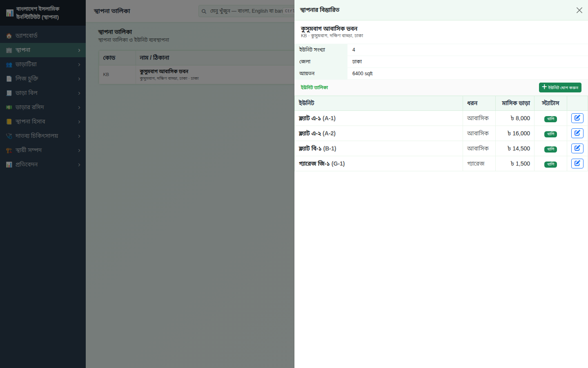
Task: Open the স্থায়ী সম্পদ menu item
Action: coord(43,150)
